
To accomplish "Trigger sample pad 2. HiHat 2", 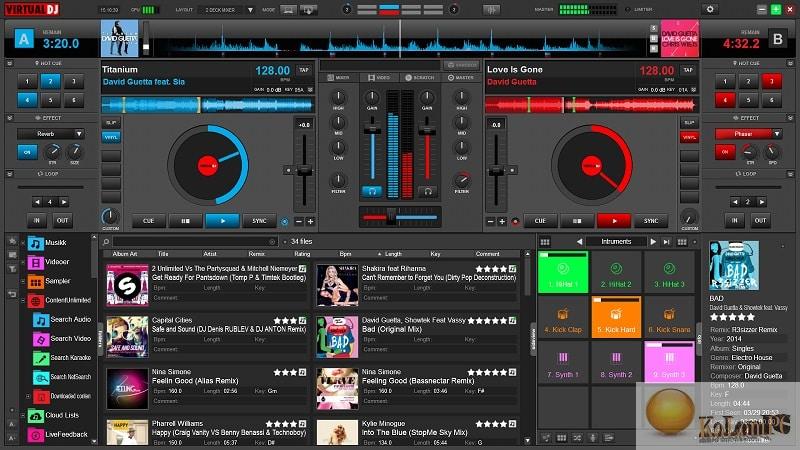I will (x=616, y=272).
